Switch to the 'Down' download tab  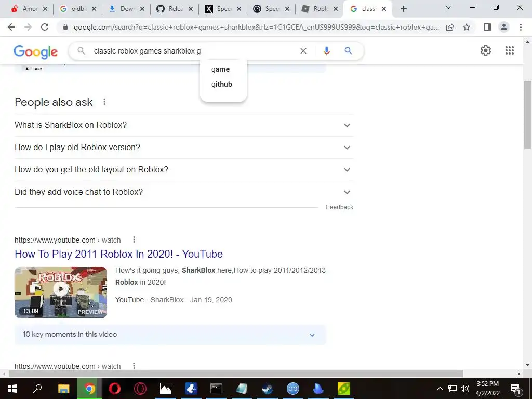click(123, 9)
